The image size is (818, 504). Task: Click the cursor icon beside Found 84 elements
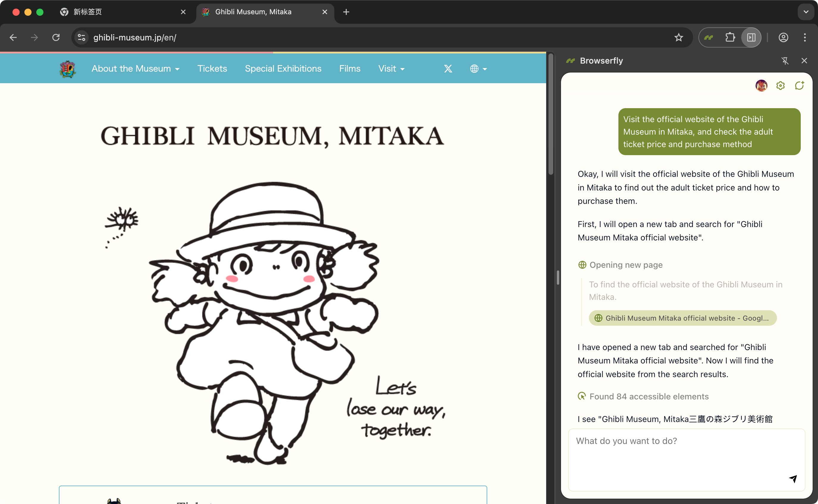pos(582,396)
